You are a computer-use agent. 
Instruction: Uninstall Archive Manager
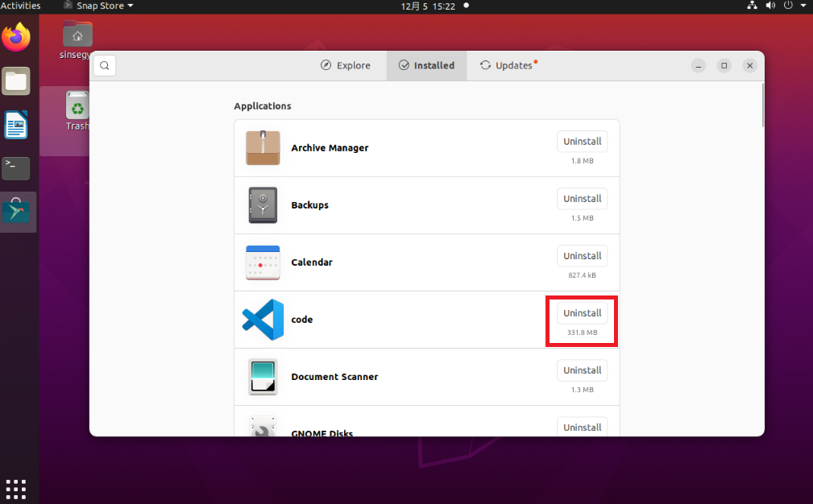583,142
